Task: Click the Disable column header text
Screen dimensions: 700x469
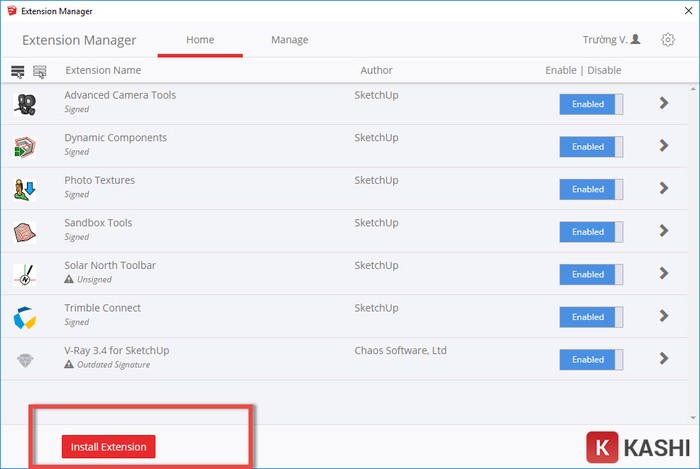Action: coord(604,71)
